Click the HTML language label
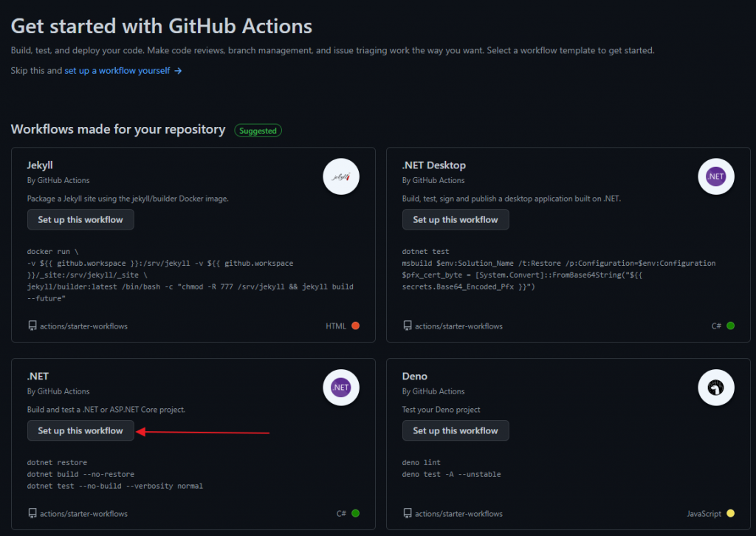 [336, 326]
